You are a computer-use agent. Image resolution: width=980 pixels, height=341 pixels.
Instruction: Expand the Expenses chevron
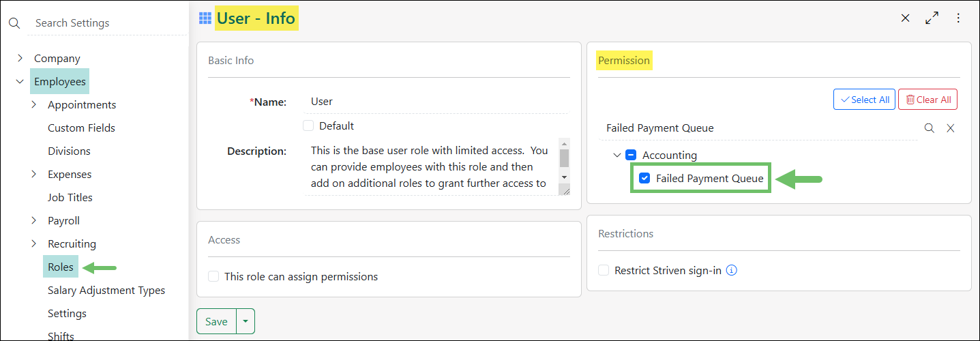(x=33, y=174)
